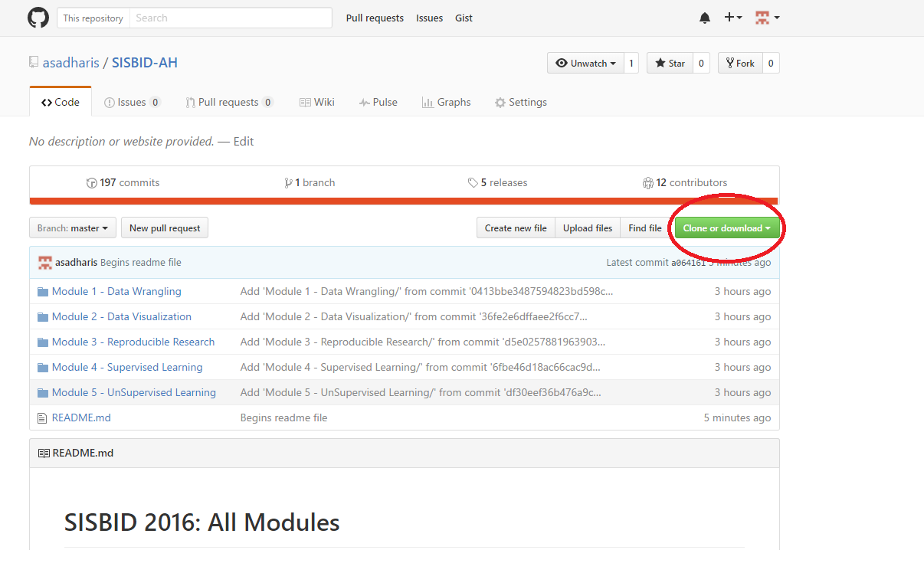The image size is (924, 573).
Task: Star the repository
Action: [670, 63]
